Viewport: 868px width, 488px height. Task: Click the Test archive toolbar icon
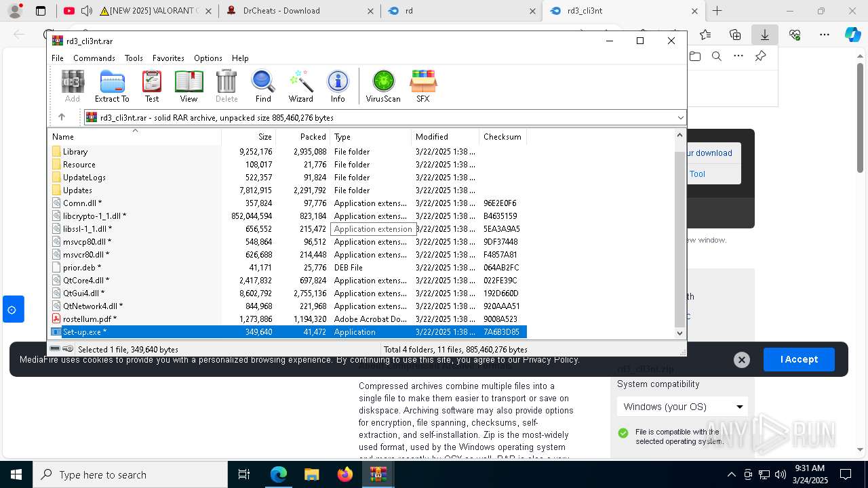tap(152, 86)
